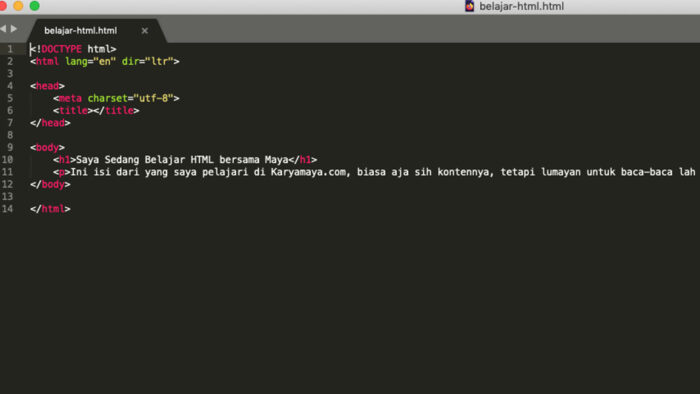Click the opening body tag
Viewport: 700px width, 394px height.
pyautogui.click(x=47, y=147)
